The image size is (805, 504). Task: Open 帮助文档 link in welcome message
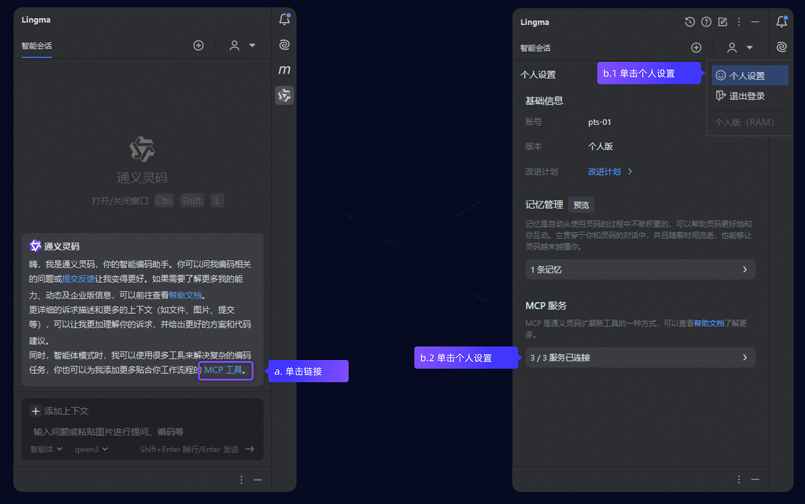[x=185, y=295]
